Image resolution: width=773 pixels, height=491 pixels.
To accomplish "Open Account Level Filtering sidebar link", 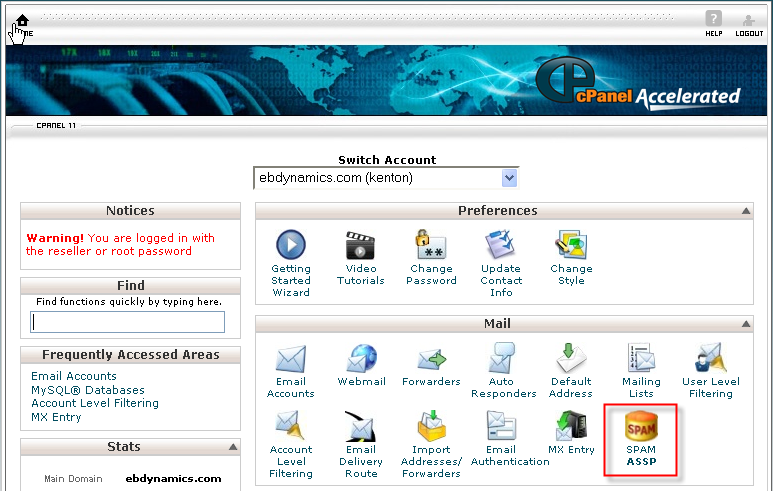I will click(95, 403).
